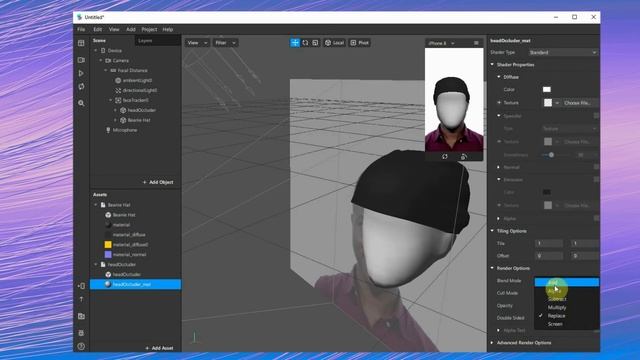Image resolution: width=640 pixels, height=360 pixels.
Task: Collapse the Beanie Hat assets folder
Action: [x=96, y=205]
